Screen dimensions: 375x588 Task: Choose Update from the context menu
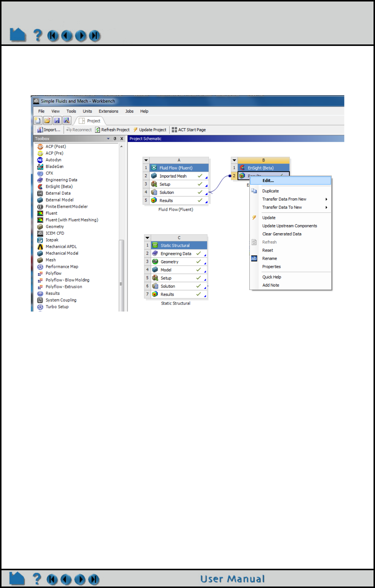pyautogui.click(x=291, y=218)
